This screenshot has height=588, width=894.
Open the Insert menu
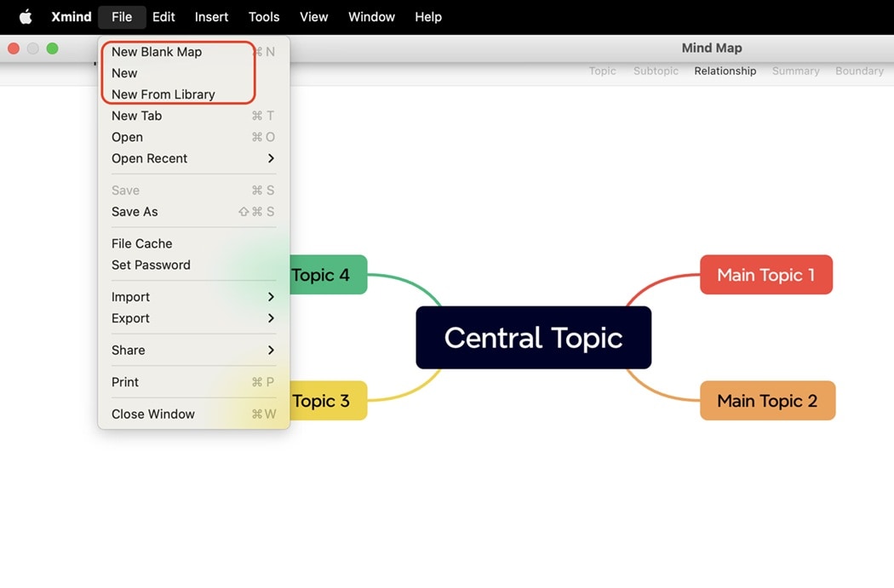point(211,17)
